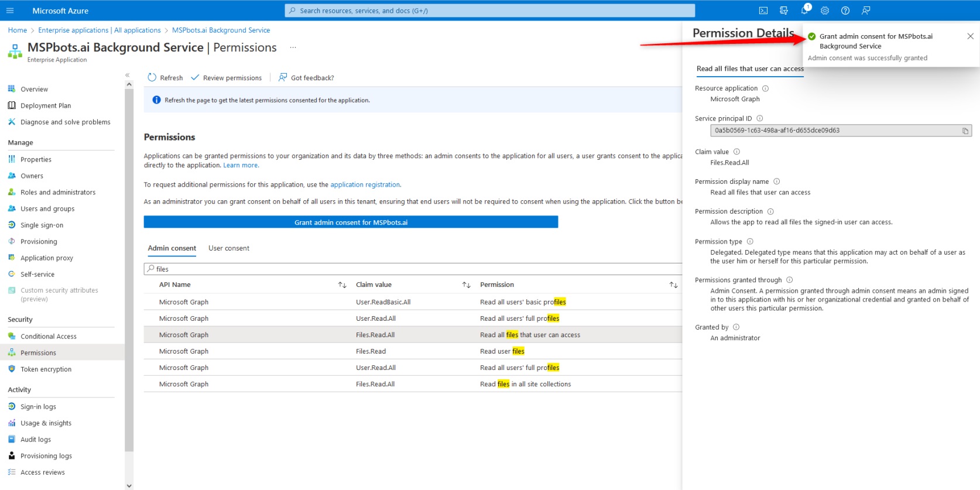
Task: Collapse the left navigation sidebar
Action: (128, 75)
